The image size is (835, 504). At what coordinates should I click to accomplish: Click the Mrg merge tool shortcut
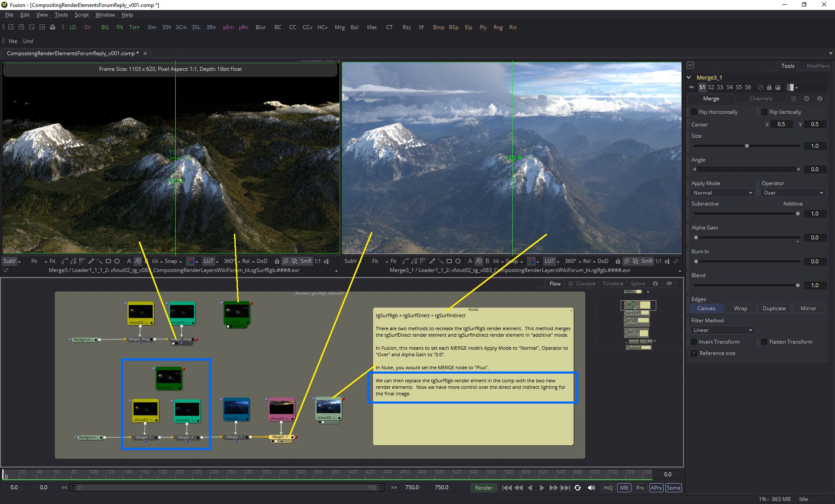pyautogui.click(x=340, y=27)
